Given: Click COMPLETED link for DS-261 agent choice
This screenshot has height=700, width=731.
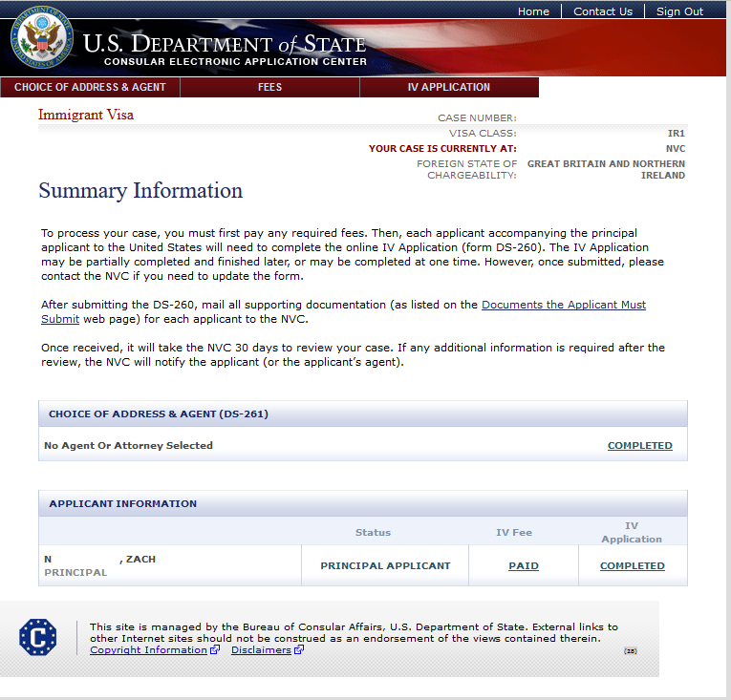Looking at the screenshot, I should [639, 446].
